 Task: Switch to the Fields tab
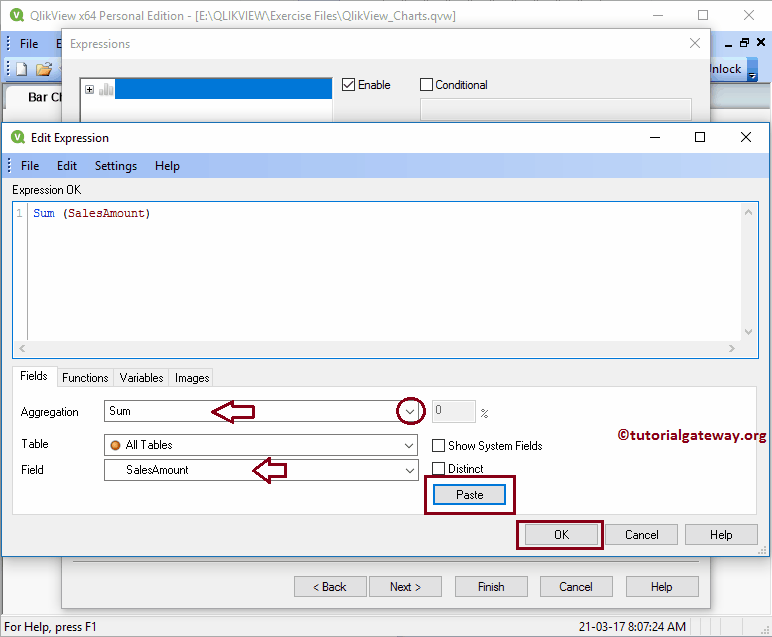(x=34, y=376)
